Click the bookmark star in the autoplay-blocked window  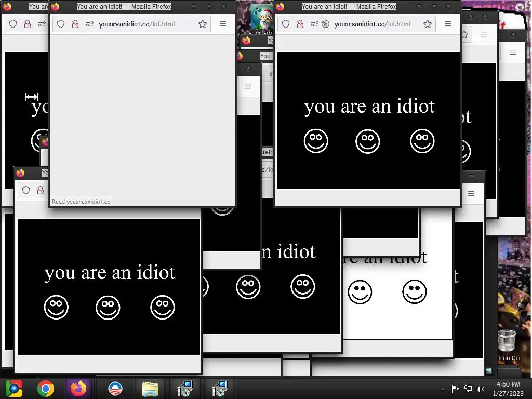[428, 24]
